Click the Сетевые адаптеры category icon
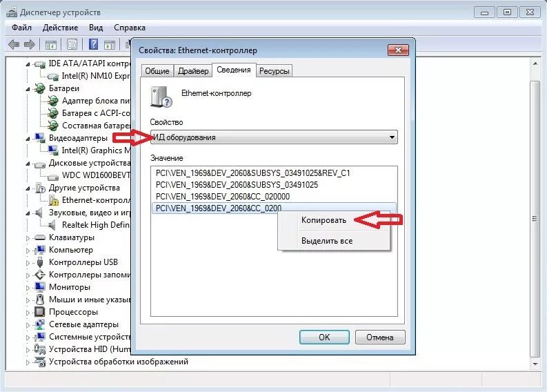The height and width of the screenshot is (392, 547). point(40,324)
